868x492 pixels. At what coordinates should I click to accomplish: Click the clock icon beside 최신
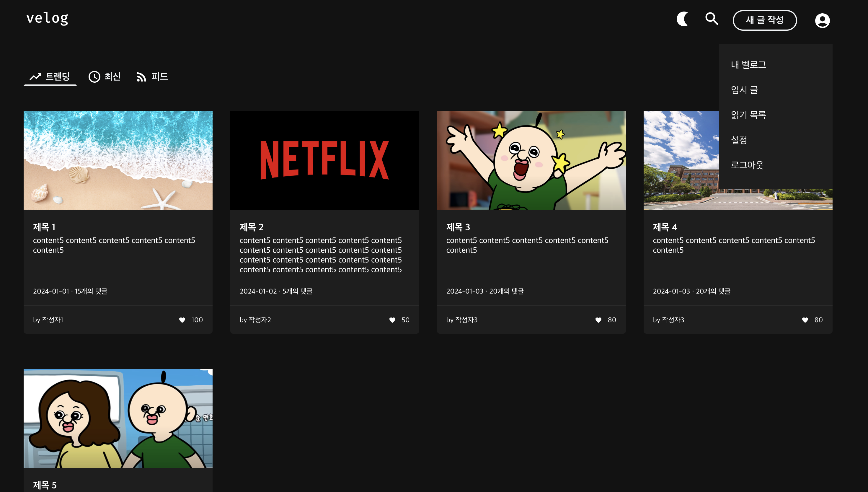coord(94,77)
